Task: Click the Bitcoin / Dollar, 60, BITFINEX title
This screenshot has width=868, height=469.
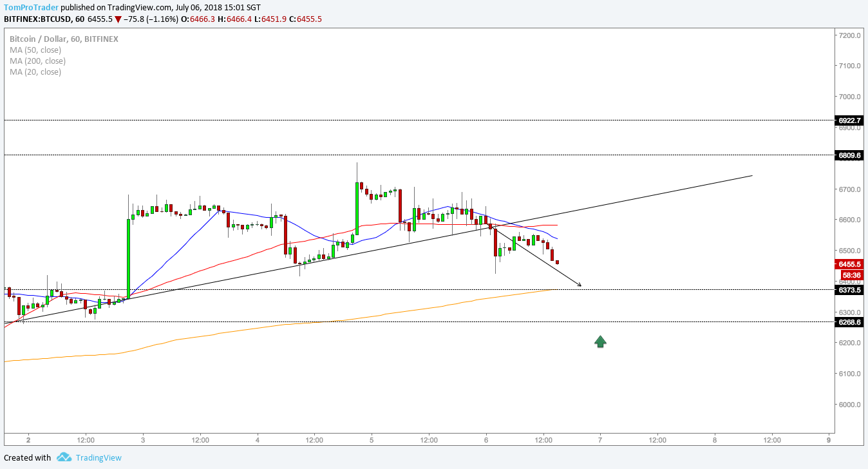Action: pyautogui.click(x=64, y=39)
